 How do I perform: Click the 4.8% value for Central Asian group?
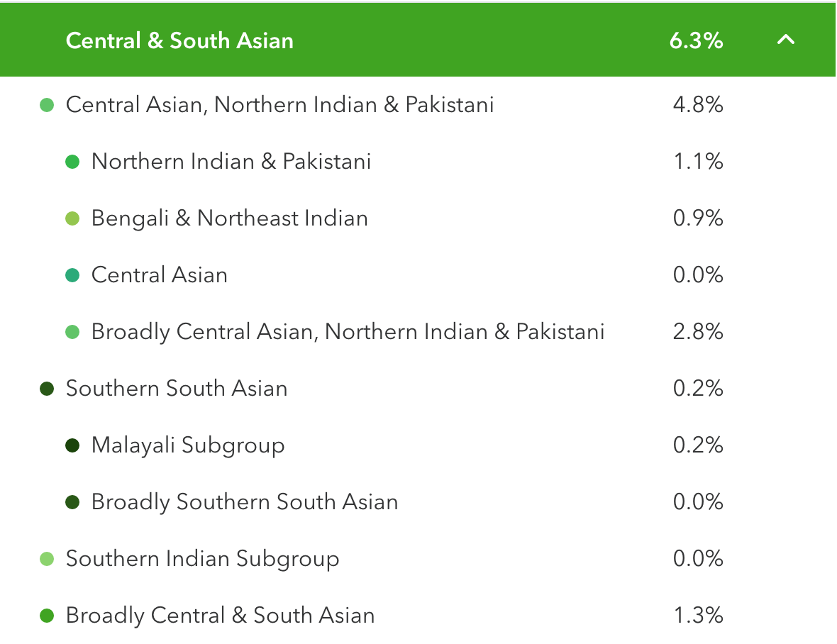pyautogui.click(x=698, y=104)
